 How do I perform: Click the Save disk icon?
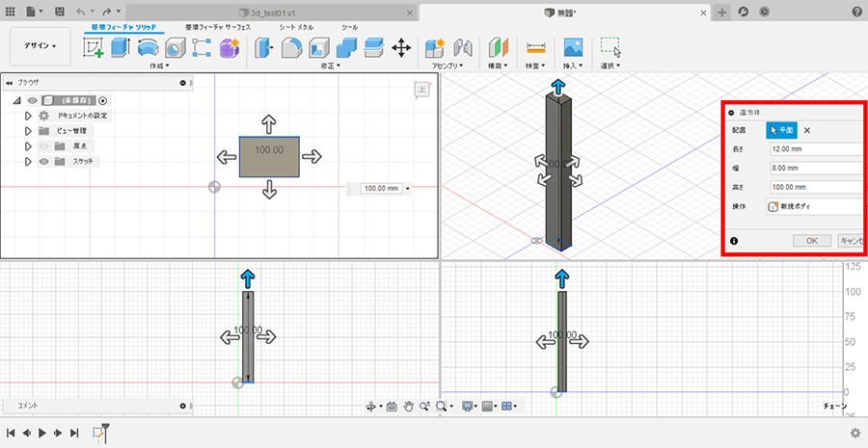point(60,11)
